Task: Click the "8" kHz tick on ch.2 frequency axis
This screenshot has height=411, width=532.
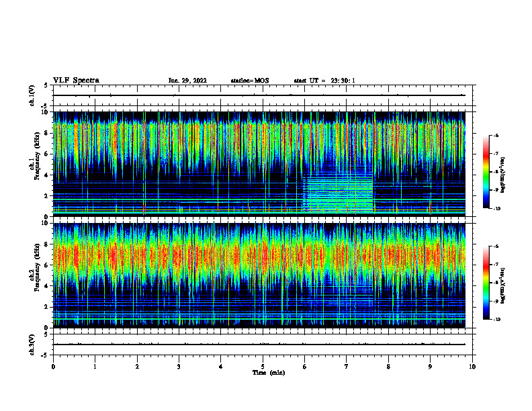Action: (x=46, y=244)
